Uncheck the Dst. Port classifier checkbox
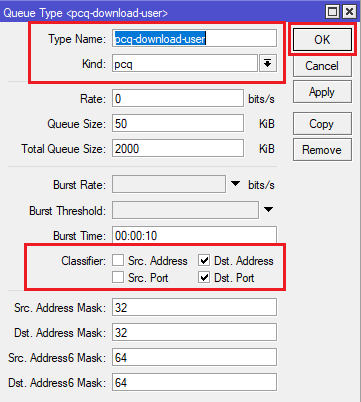This screenshot has width=361, height=402. pos(204,277)
